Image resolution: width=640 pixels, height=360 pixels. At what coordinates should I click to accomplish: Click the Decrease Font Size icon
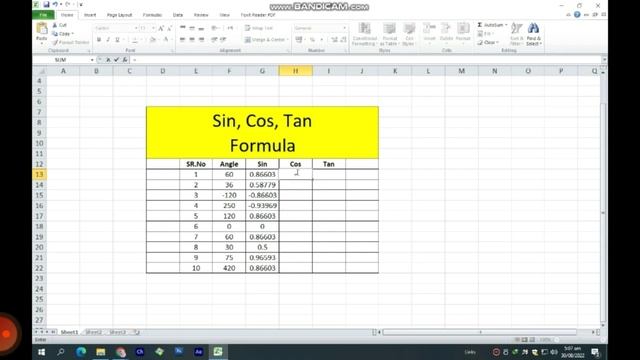(170, 28)
